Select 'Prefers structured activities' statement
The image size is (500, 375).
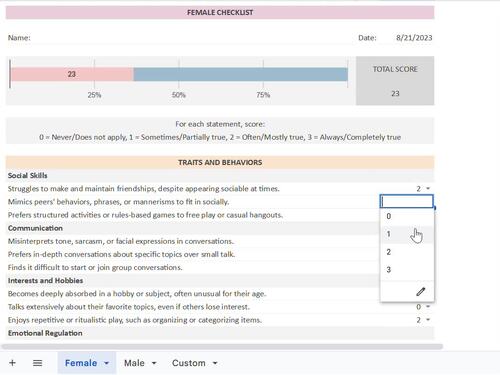pos(145,215)
